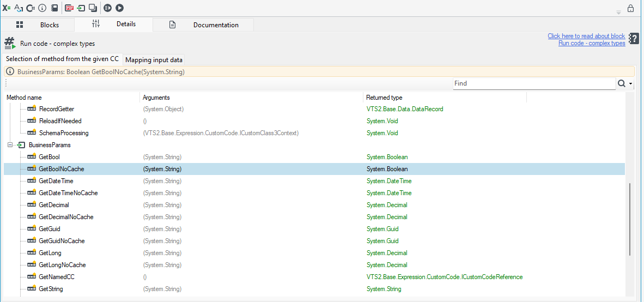644x302 pixels.
Task: Follow the 'Run code - complex types' link
Action: click(592, 43)
